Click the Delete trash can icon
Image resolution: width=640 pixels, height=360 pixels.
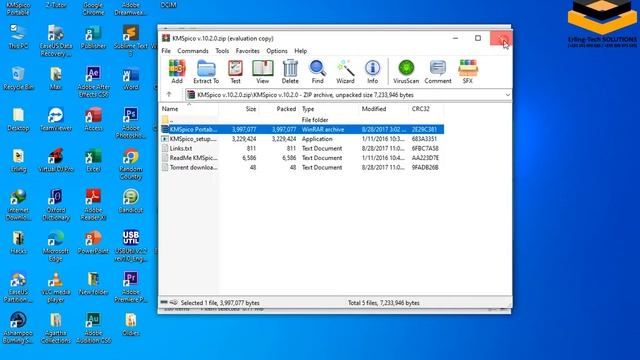290,71
